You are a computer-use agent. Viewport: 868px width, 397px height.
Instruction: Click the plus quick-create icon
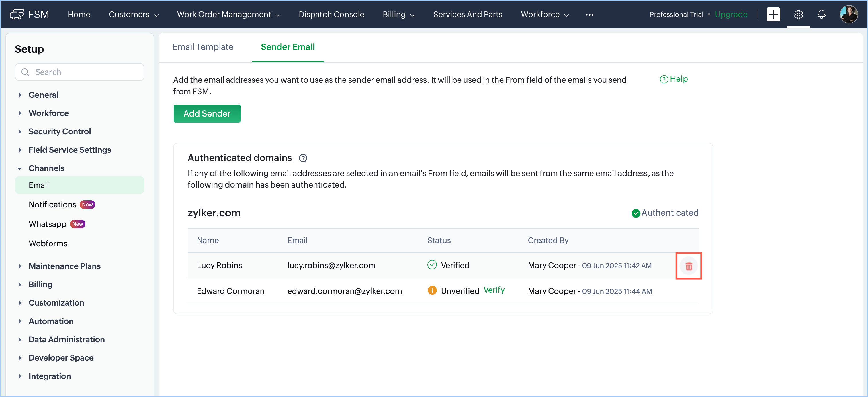[773, 15]
